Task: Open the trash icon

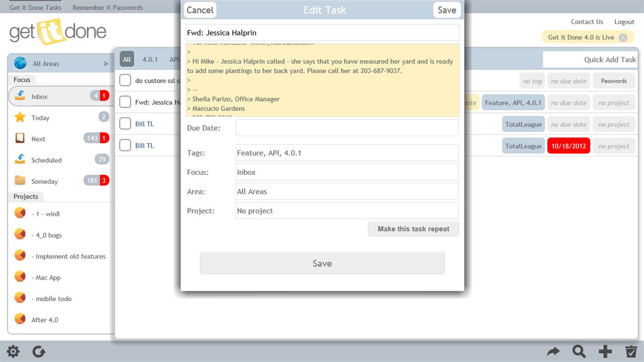Action: point(631,351)
